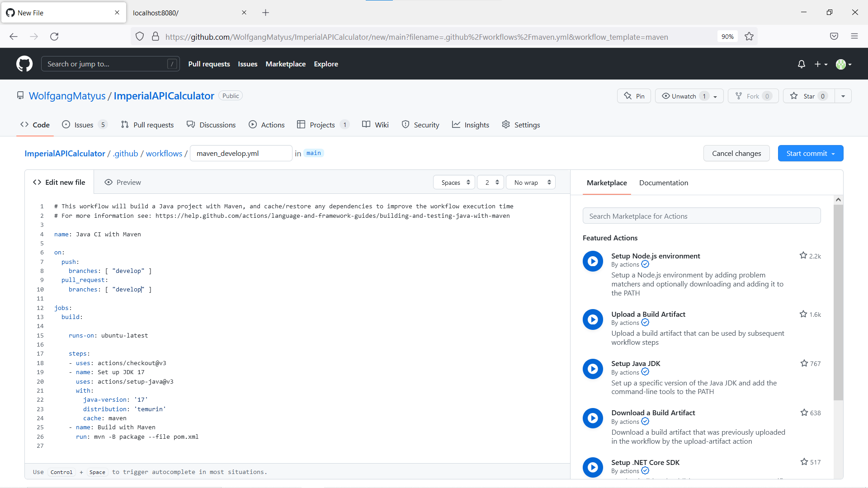
Task: Go back in browser history
Action: coord(14,37)
